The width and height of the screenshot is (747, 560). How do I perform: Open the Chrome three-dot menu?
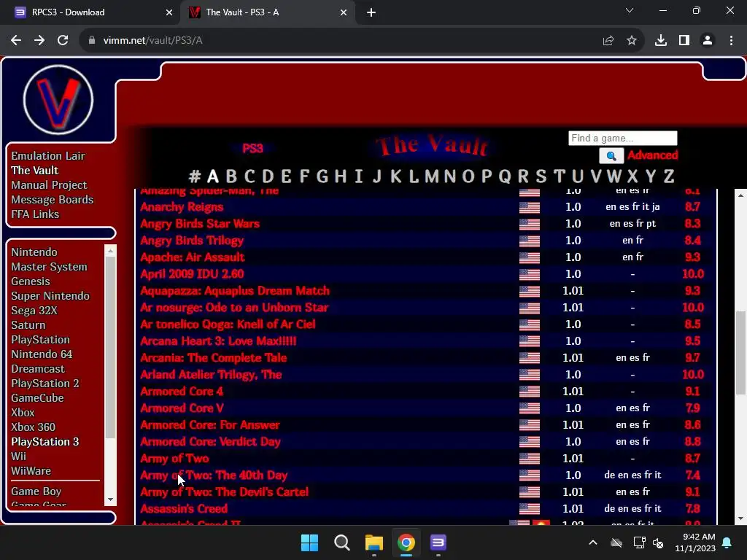tap(731, 41)
